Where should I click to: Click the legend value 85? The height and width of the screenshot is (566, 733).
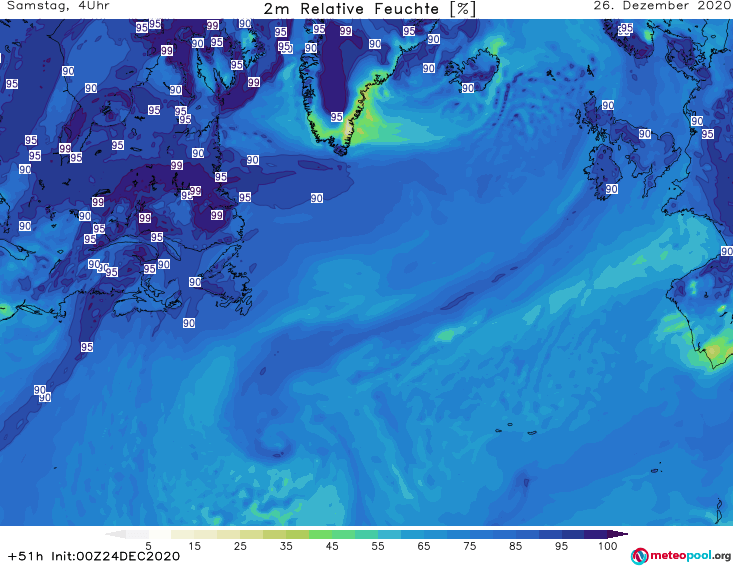coord(515,546)
